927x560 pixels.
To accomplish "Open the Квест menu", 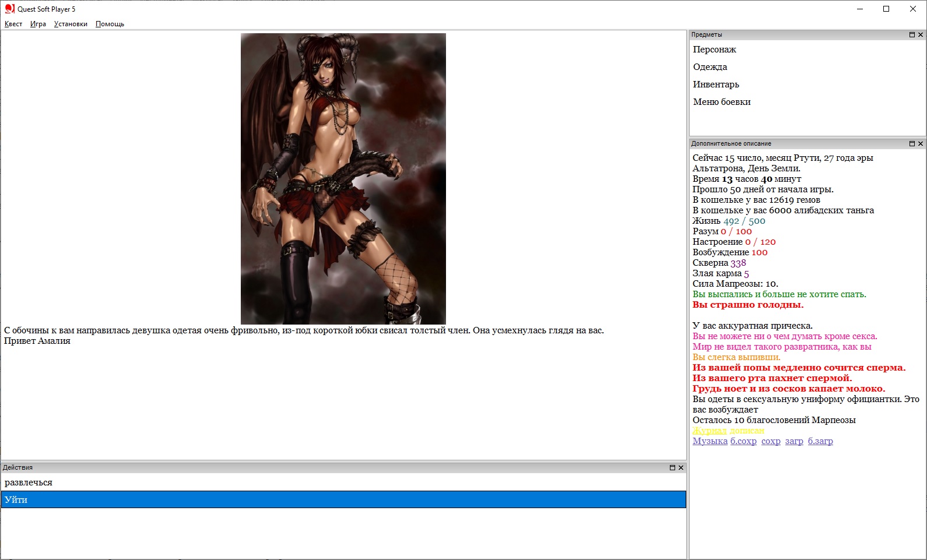I will pos(13,24).
